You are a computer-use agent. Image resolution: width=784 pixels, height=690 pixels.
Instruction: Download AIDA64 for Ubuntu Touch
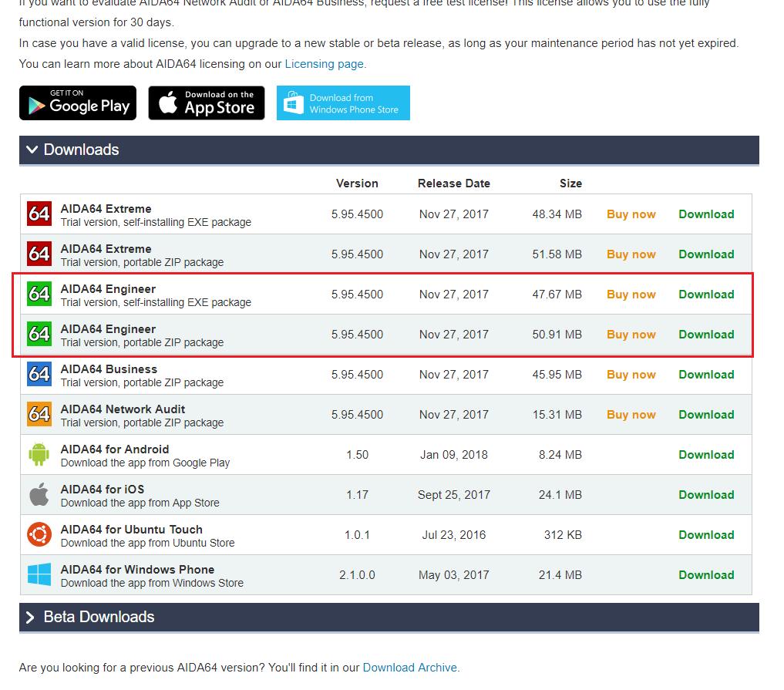[705, 535]
